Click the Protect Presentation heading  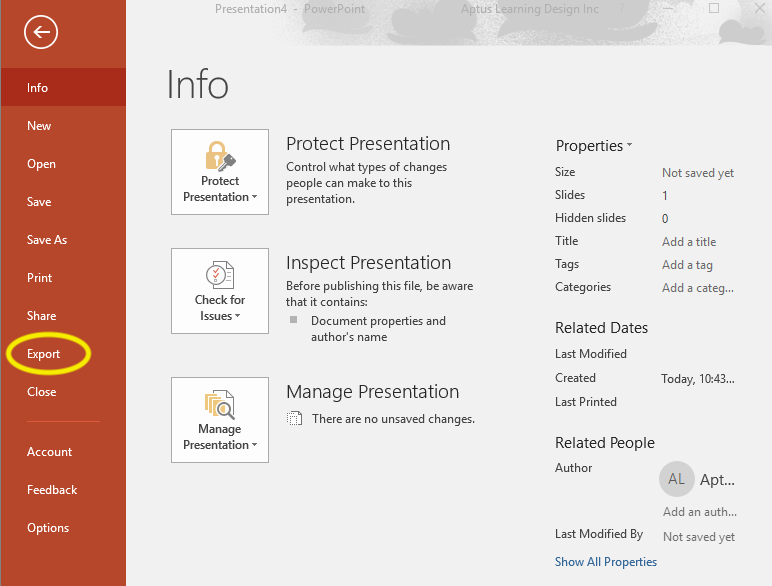coord(368,144)
